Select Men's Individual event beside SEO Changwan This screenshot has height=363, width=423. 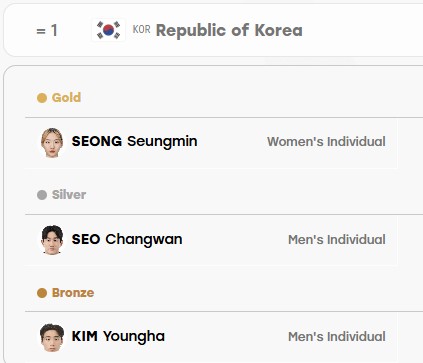click(x=337, y=240)
